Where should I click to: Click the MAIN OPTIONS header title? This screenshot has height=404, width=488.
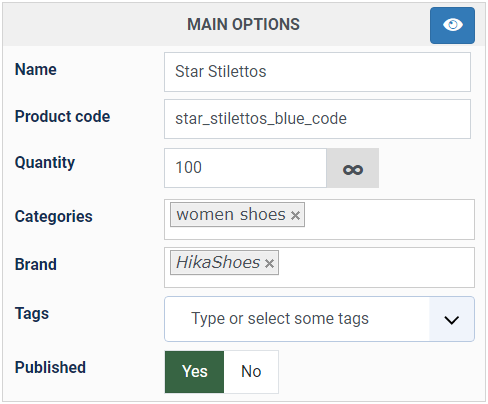pos(243,25)
